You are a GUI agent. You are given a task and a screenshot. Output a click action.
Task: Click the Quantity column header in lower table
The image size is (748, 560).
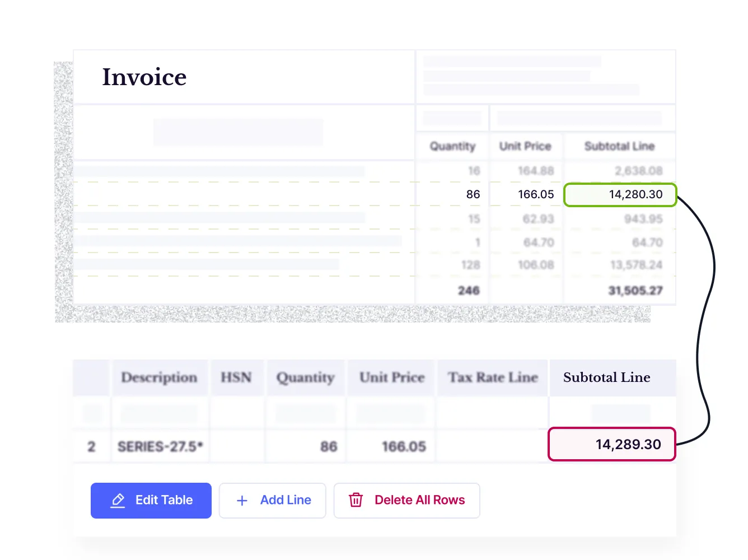(305, 378)
